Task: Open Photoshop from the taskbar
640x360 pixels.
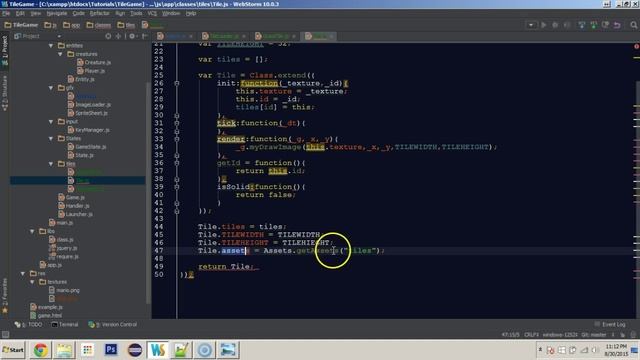Action: (x=111, y=350)
